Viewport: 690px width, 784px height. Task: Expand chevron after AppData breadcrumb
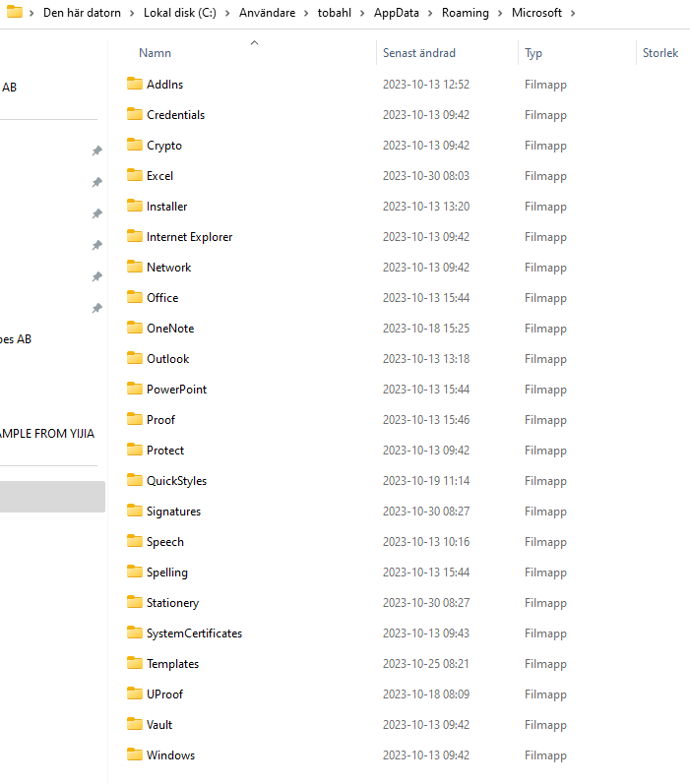pyautogui.click(x=430, y=13)
